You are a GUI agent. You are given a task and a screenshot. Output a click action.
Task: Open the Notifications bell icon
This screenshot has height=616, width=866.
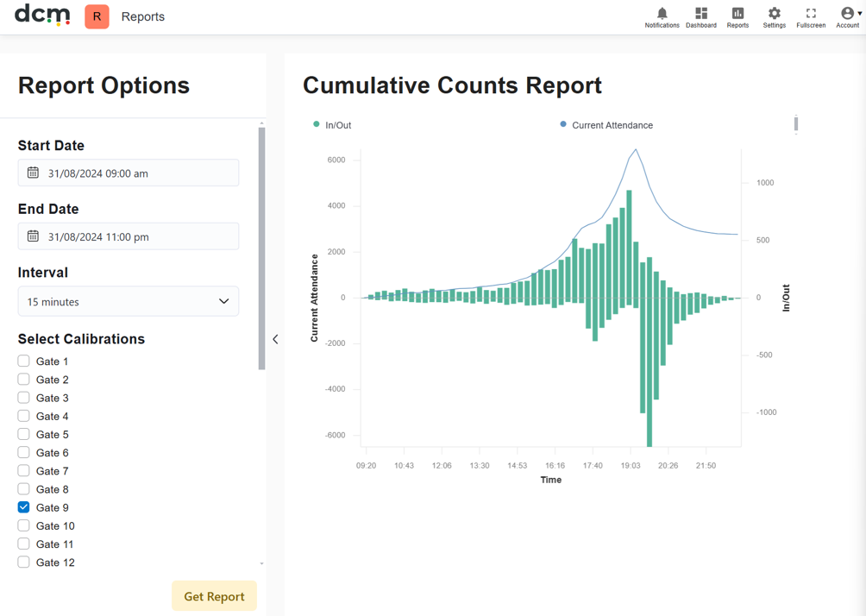pos(662,13)
